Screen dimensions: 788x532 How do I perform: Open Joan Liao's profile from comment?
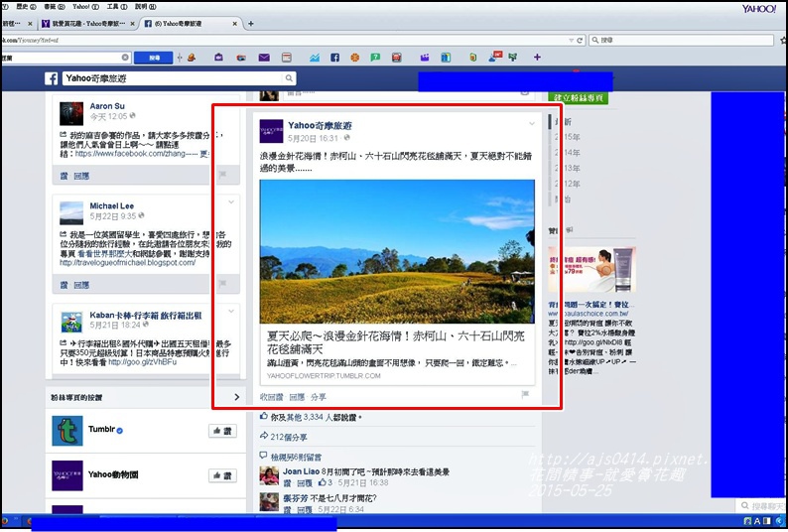pos(301,471)
